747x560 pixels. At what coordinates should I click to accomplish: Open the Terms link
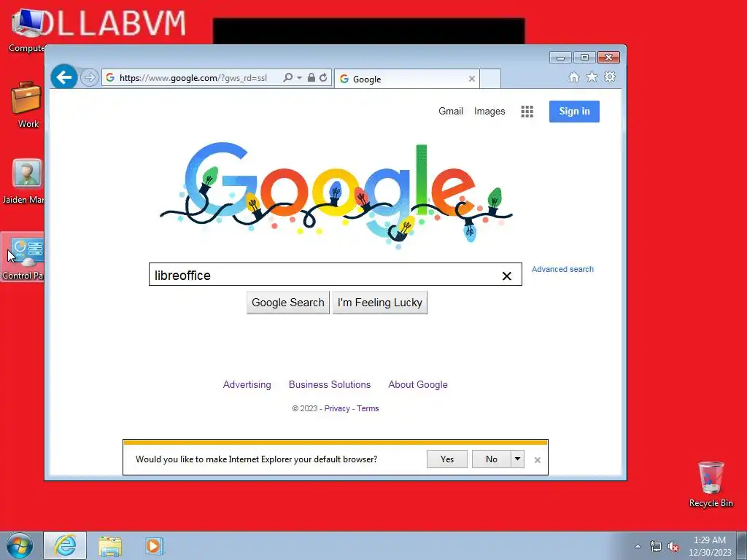tap(368, 408)
